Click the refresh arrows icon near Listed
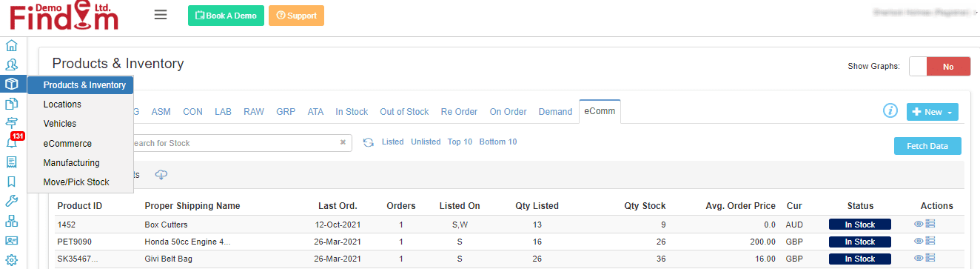Viewport: 980px width, 269px height. point(368,142)
